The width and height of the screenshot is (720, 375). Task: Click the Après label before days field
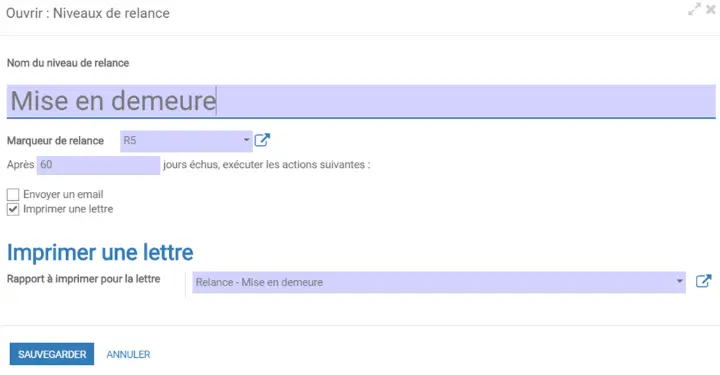coord(21,164)
